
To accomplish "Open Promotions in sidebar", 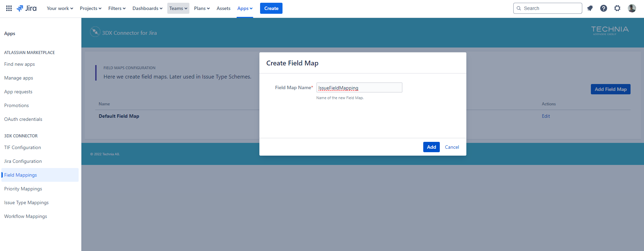I will pos(17,105).
